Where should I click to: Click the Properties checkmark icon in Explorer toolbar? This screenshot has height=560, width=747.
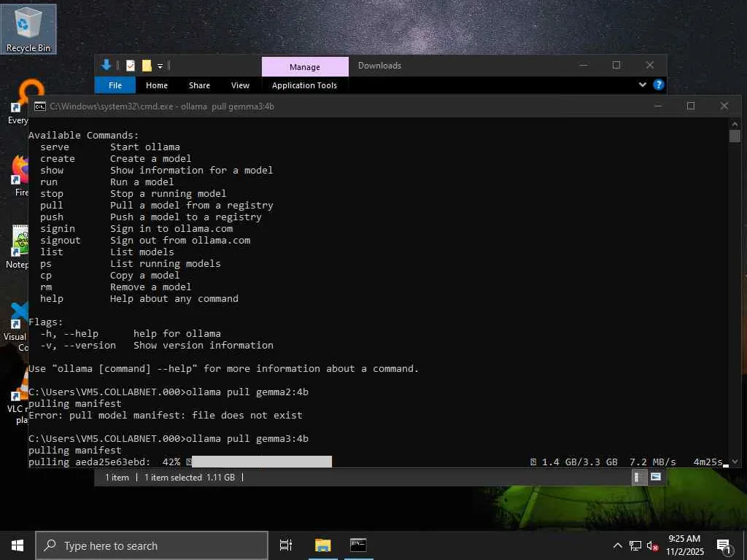pos(131,66)
